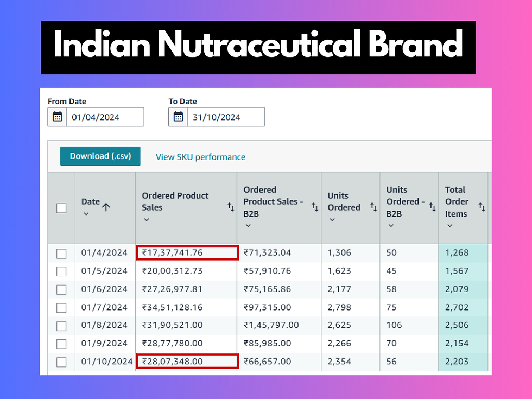Select the 01/4/2024 row checkbox

61,254
